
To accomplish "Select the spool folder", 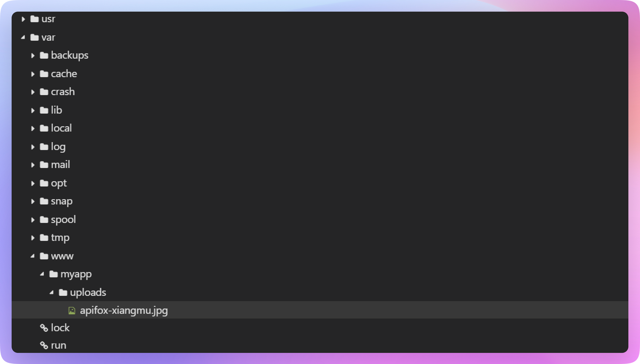I will click(x=63, y=219).
